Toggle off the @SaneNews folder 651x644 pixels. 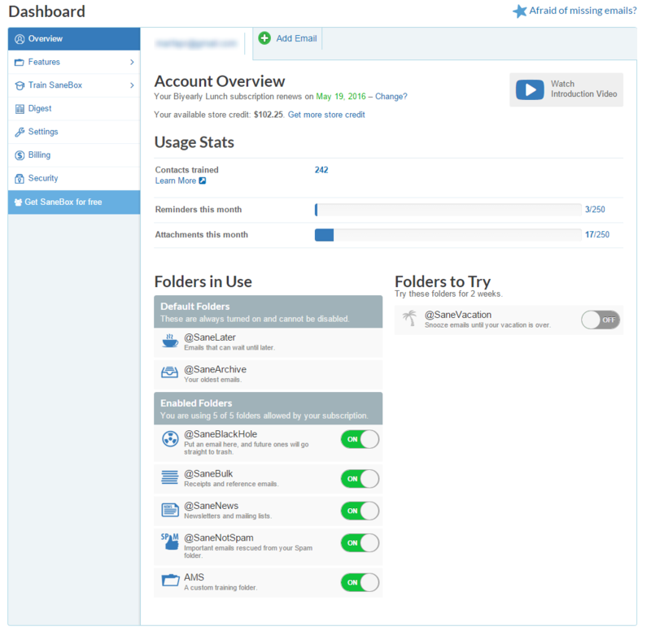(x=360, y=511)
